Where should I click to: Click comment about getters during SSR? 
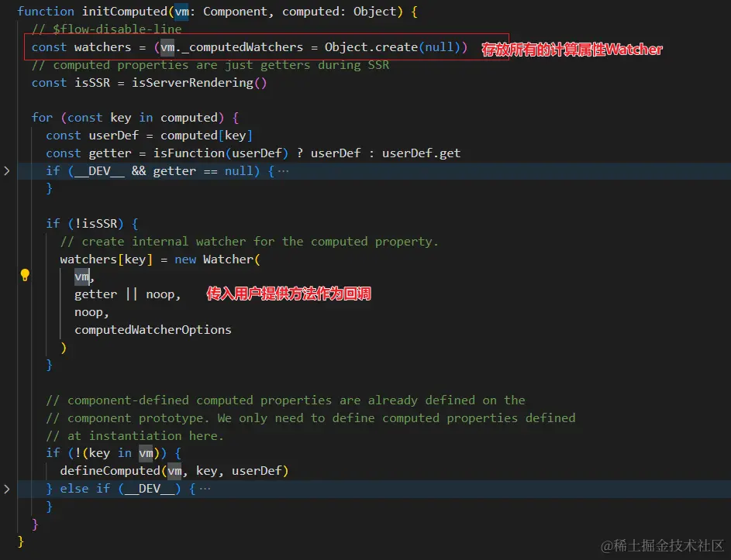[210, 65]
